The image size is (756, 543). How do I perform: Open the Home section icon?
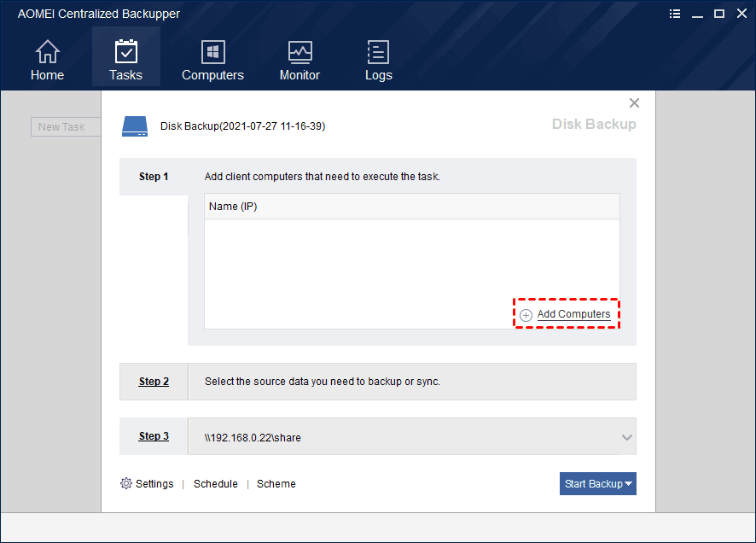(47, 51)
